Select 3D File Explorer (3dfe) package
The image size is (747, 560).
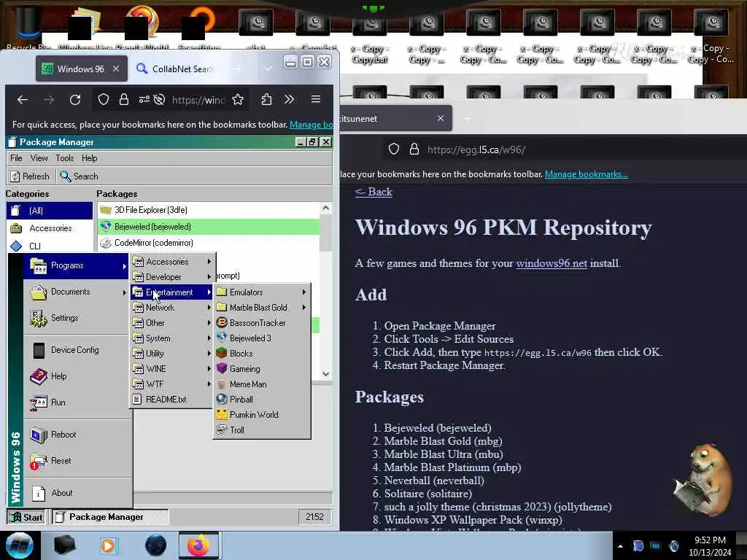[208, 210]
